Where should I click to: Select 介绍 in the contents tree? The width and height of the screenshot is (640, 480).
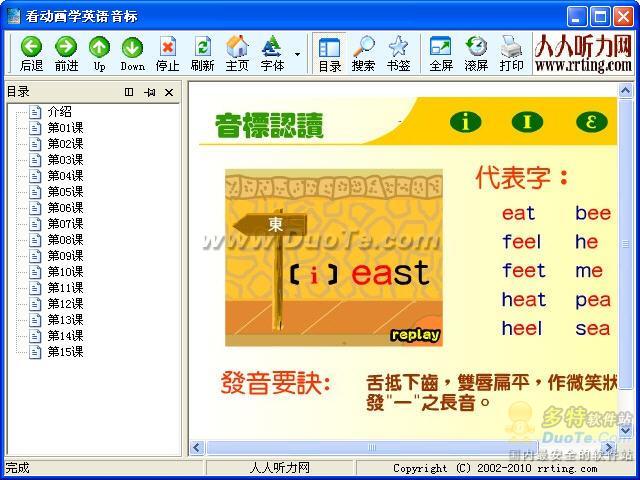[x=59, y=112]
